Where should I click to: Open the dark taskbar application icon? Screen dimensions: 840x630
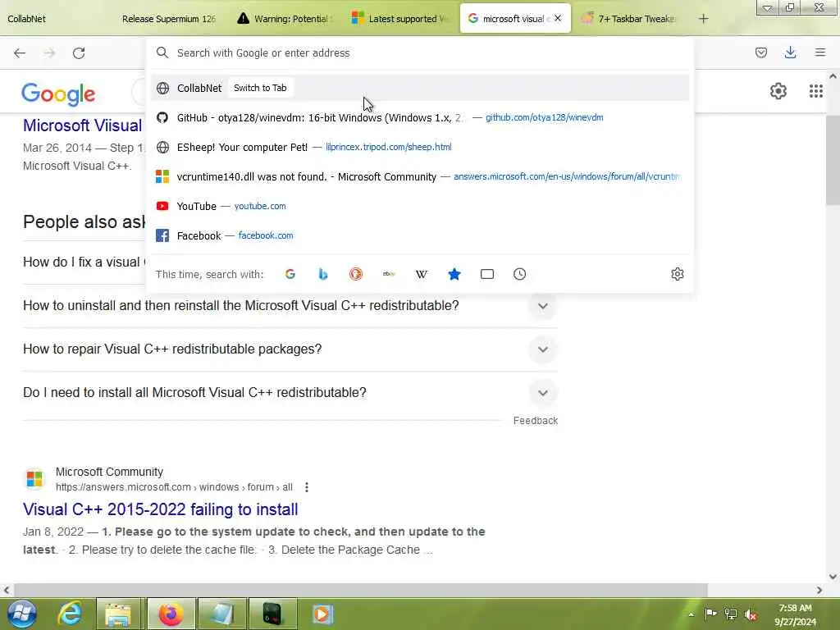[x=272, y=614]
